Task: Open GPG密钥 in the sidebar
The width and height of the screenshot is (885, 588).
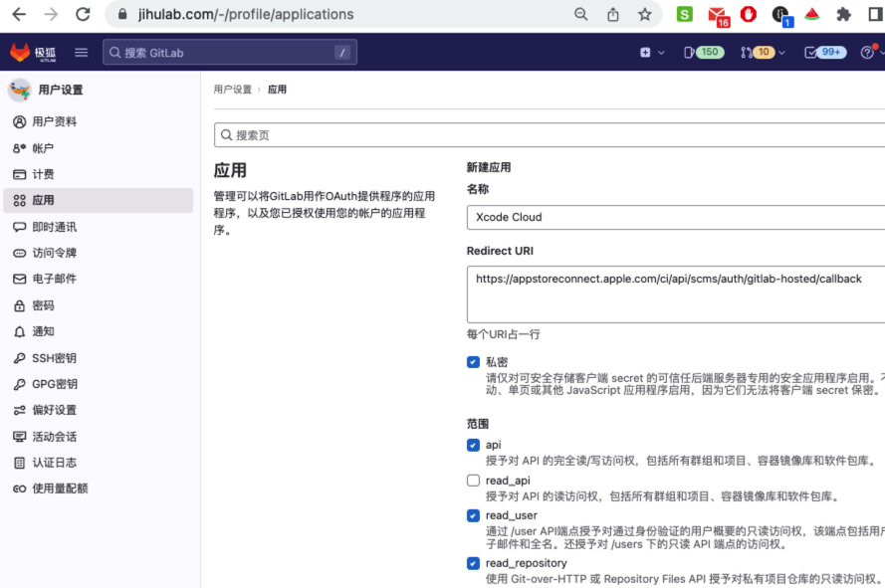Action: click(x=99, y=384)
